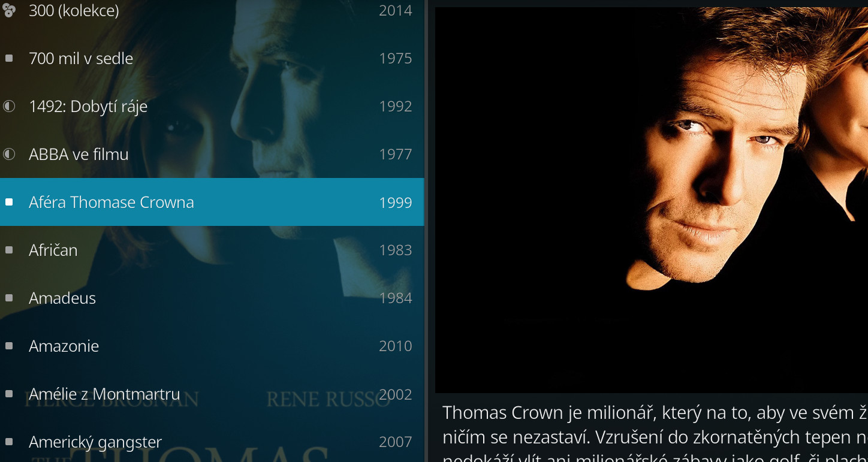Pick Amélie z Montmartru from the list
The height and width of the screenshot is (462, 868).
point(212,394)
